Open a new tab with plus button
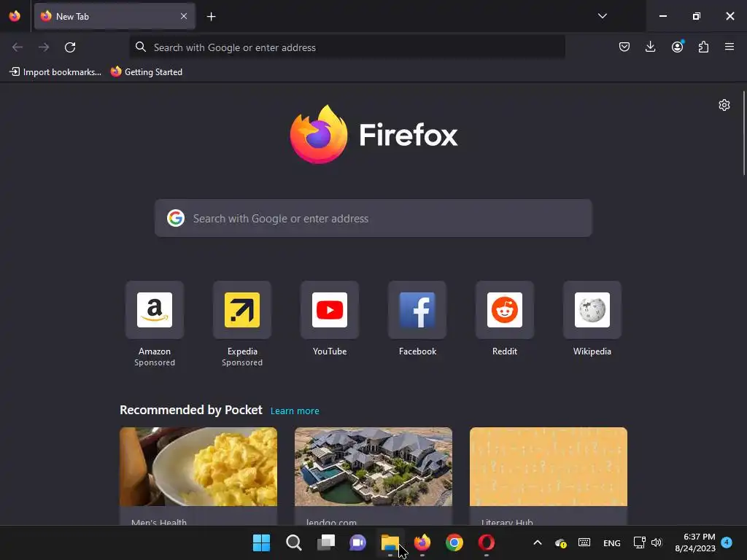747x560 pixels. (211, 17)
